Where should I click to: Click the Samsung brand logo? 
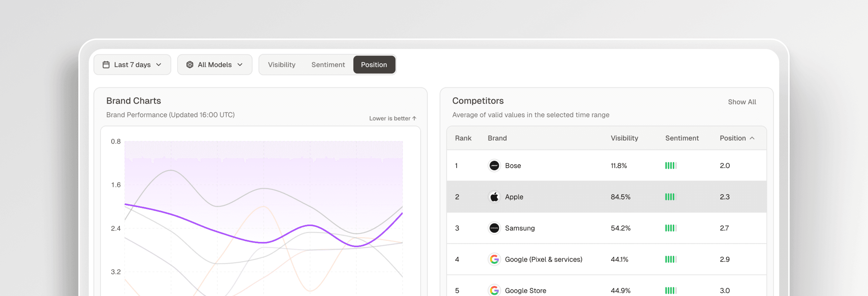click(x=494, y=228)
